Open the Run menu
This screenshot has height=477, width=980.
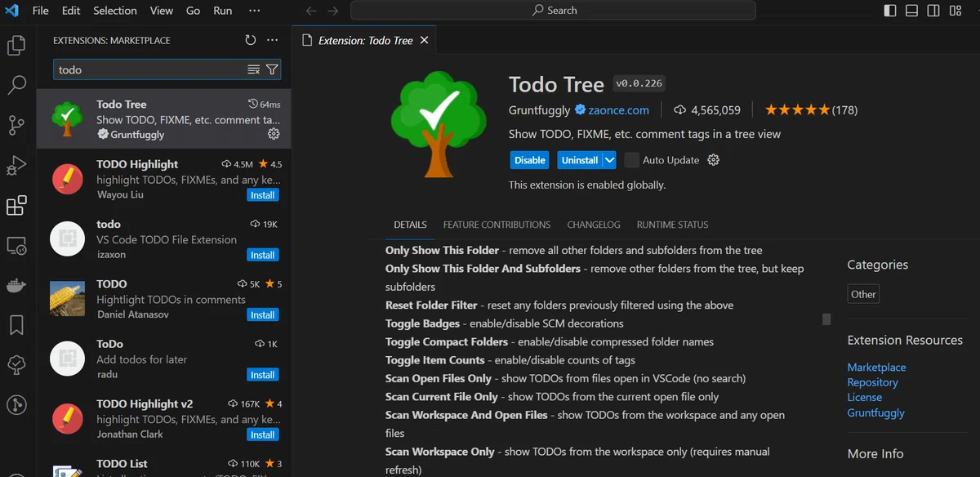223,11
